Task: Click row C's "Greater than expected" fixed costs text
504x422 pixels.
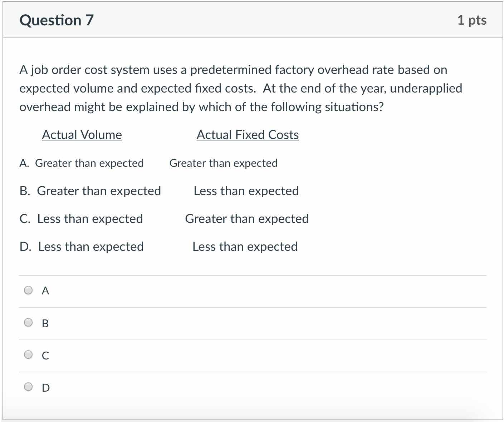Action: pyautogui.click(x=247, y=219)
